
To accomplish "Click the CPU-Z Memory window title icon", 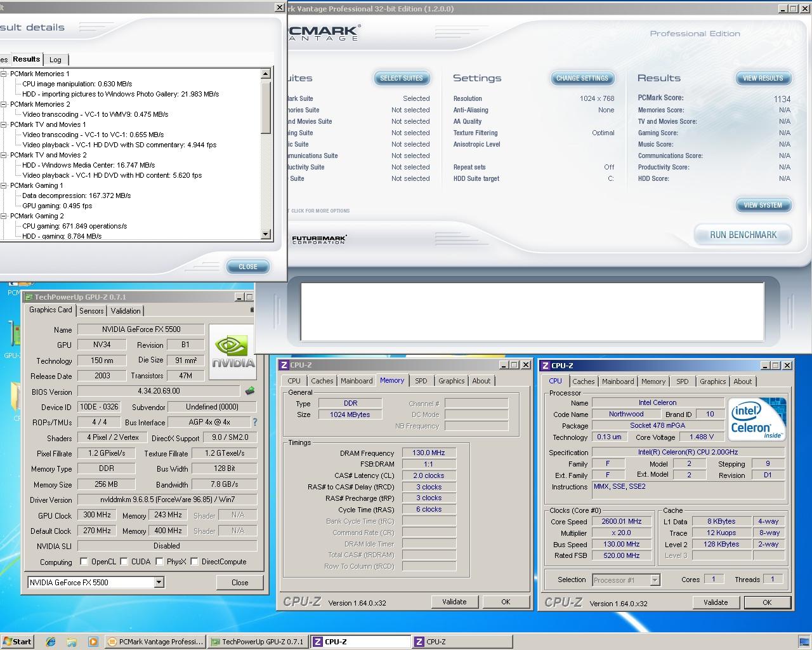I will coord(284,365).
